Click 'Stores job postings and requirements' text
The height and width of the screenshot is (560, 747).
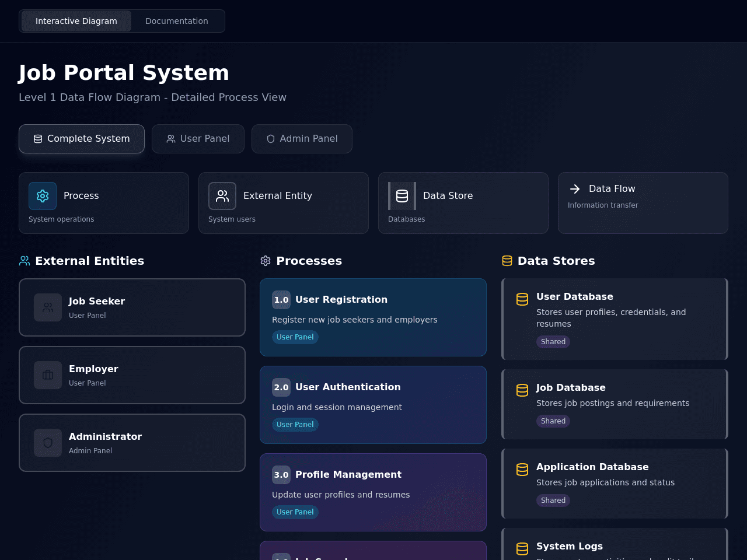pyautogui.click(x=613, y=403)
